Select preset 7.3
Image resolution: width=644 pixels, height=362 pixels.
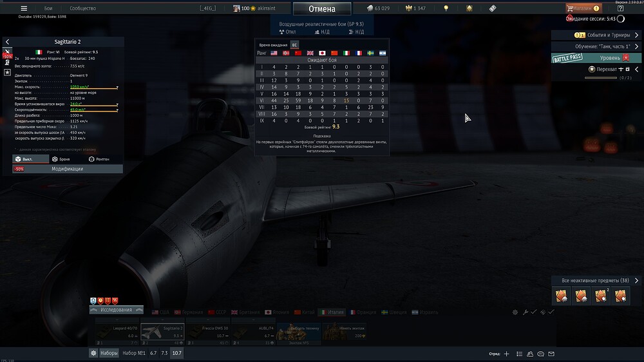(x=164, y=353)
